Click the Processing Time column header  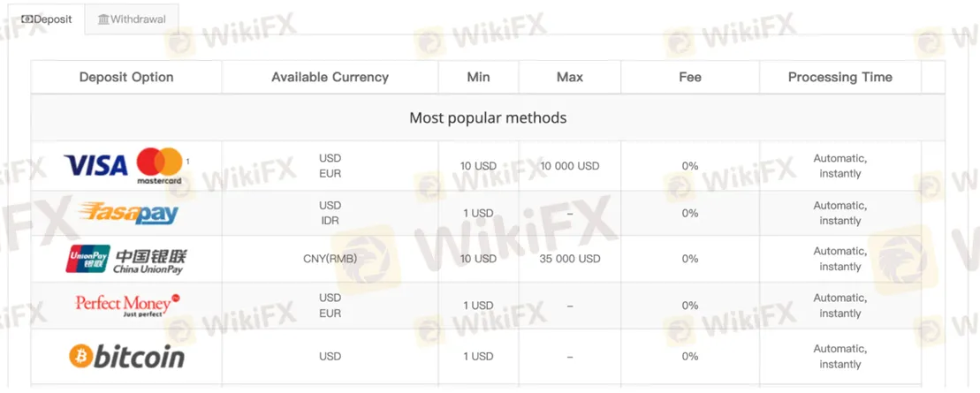click(839, 77)
